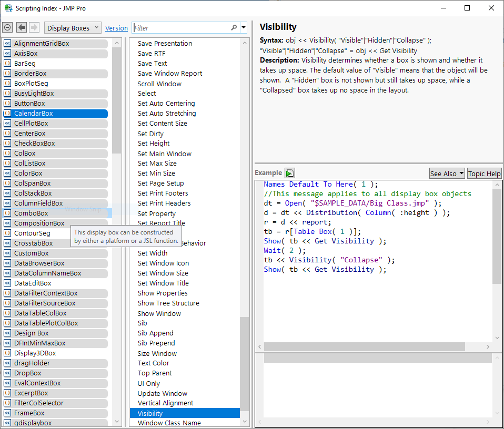
Task: Click the icon next to BarSeg
Action: [x=7, y=64]
